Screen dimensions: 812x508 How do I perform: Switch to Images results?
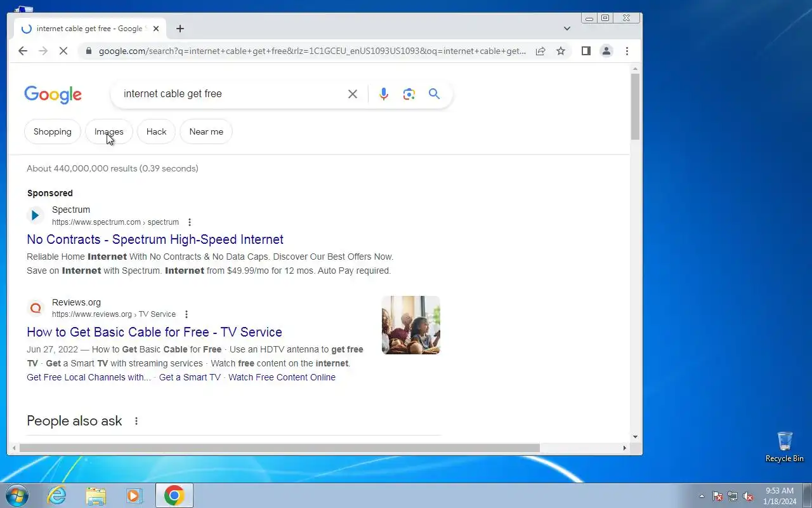pos(109,131)
